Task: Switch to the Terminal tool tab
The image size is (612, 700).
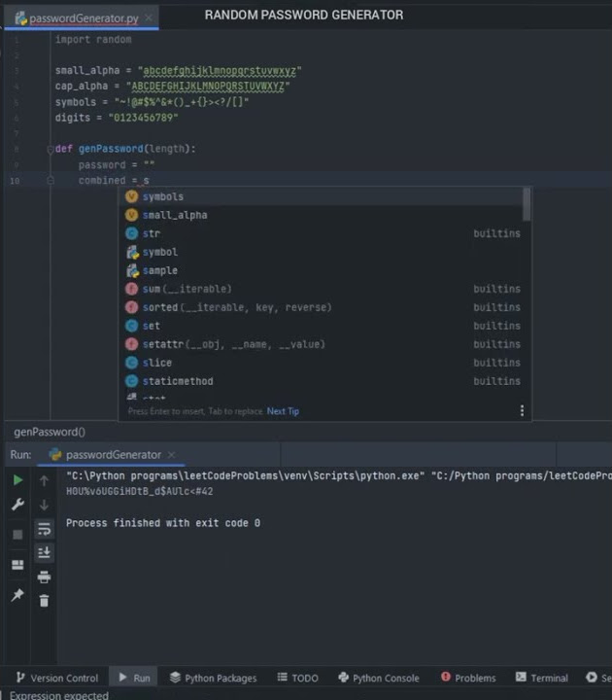Action: pyautogui.click(x=542, y=678)
